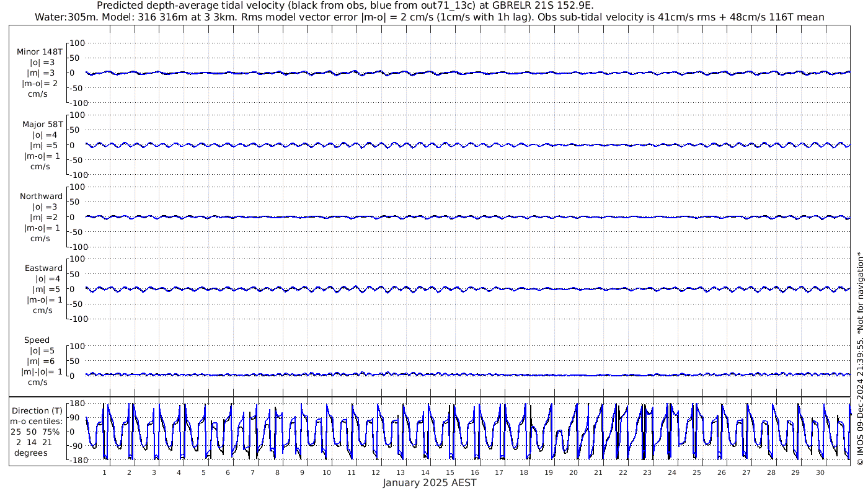Select '|o| =4' under Eastward
Screen dimensions: 868x496
click(x=48, y=278)
